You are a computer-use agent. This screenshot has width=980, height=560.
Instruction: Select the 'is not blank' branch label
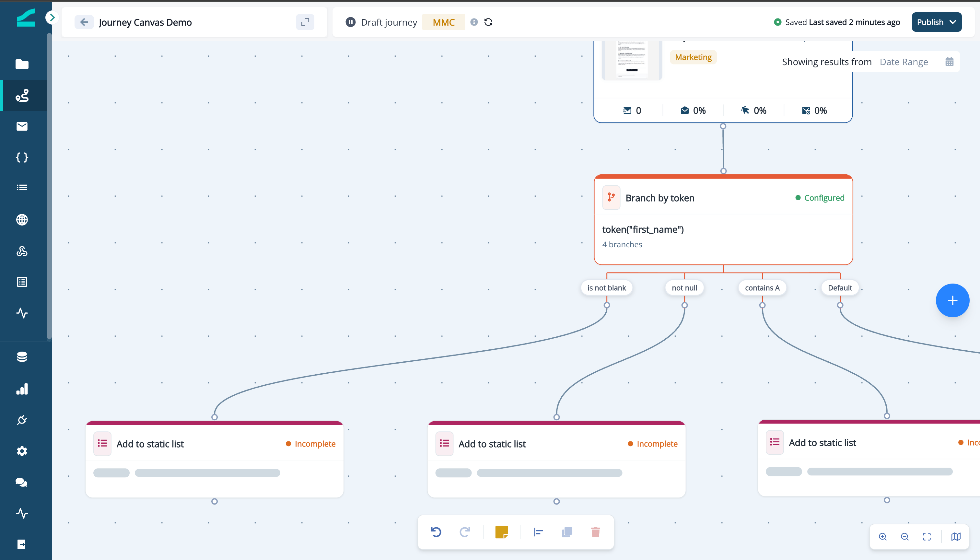tap(607, 288)
